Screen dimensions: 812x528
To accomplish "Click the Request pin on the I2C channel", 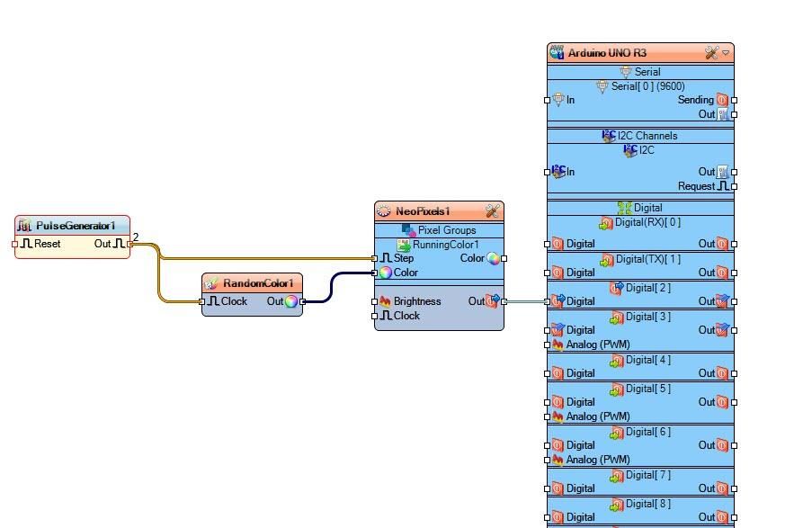I will pyautogui.click(x=721, y=186).
